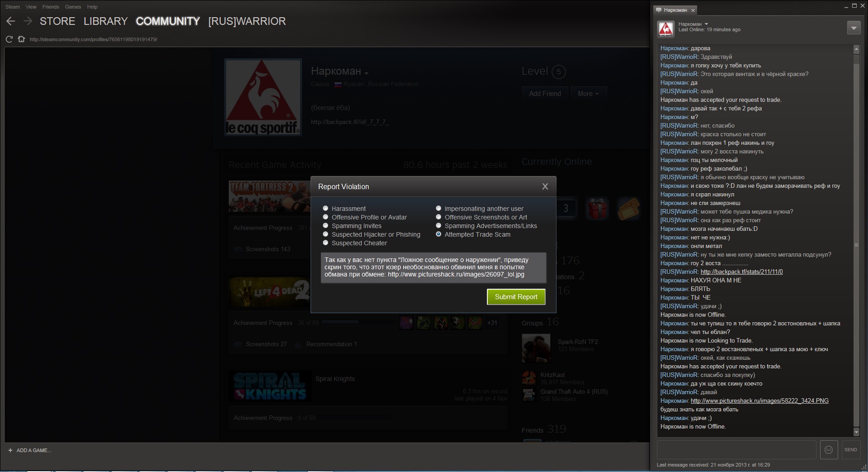
Task: Click the first purple achievement icon
Action: coord(406,323)
